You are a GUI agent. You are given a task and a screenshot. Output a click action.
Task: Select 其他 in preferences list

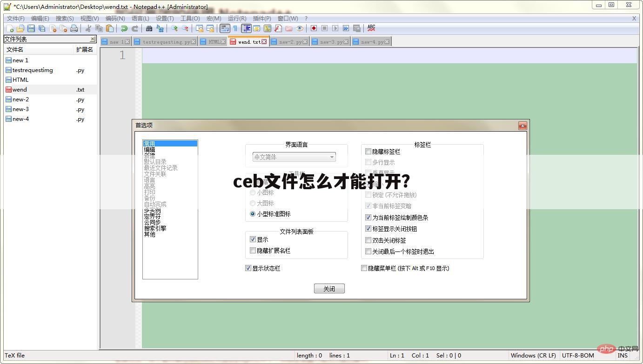pyautogui.click(x=149, y=234)
